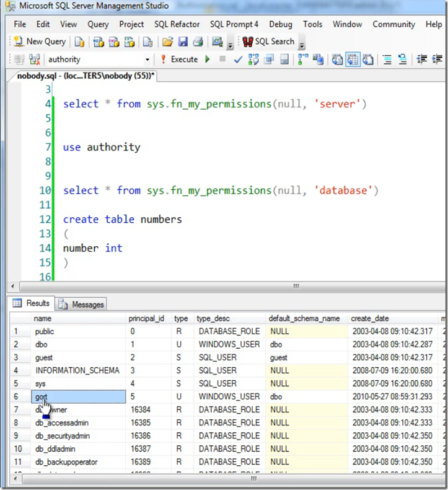The width and height of the screenshot is (448, 490).
Task: Open Query Options dialog
Action: (269, 60)
